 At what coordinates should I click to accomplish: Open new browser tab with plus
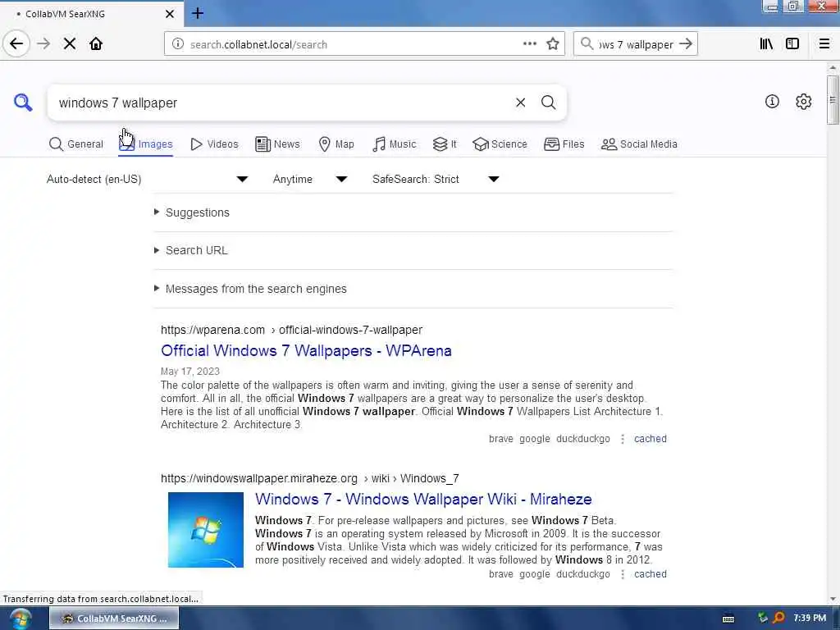tap(198, 13)
